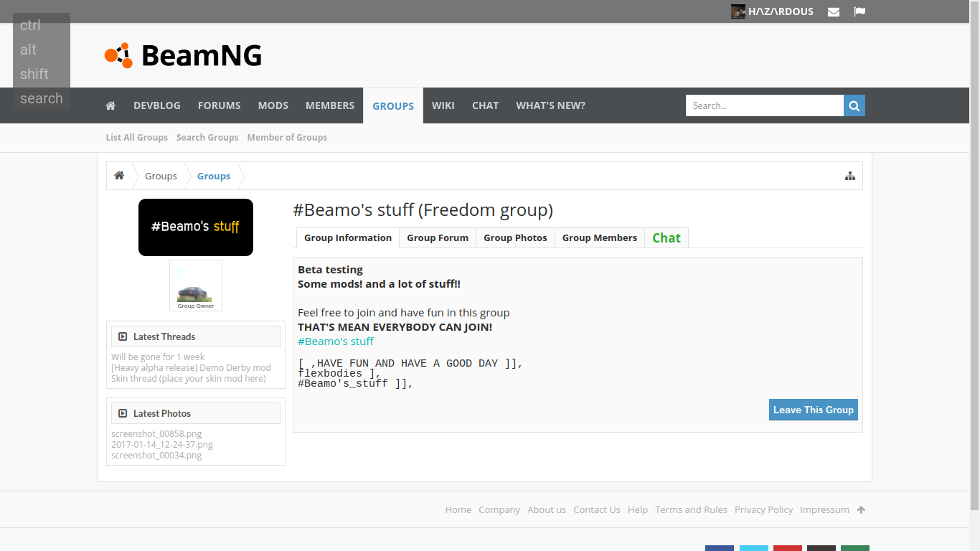The width and height of the screenshot is (980, 551).
Task: Select the GROUPS navigation tab
Action: pos(393,105)
